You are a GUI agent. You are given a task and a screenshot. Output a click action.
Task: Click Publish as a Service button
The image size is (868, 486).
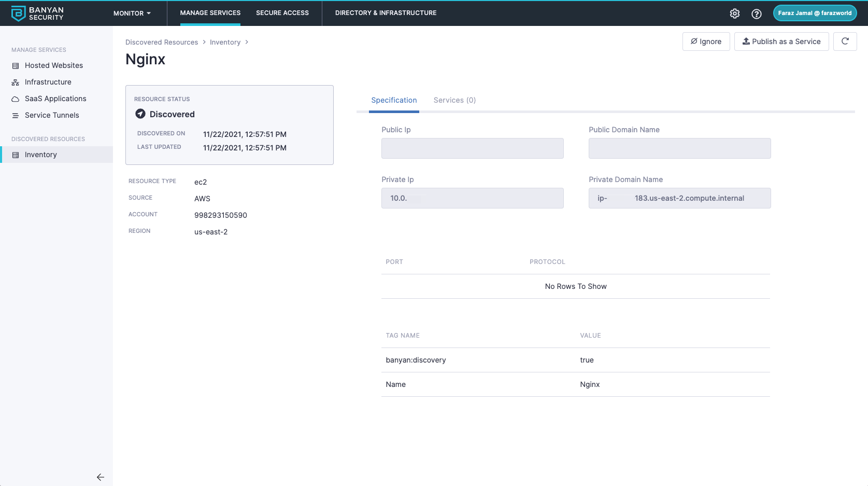[781, 41]
